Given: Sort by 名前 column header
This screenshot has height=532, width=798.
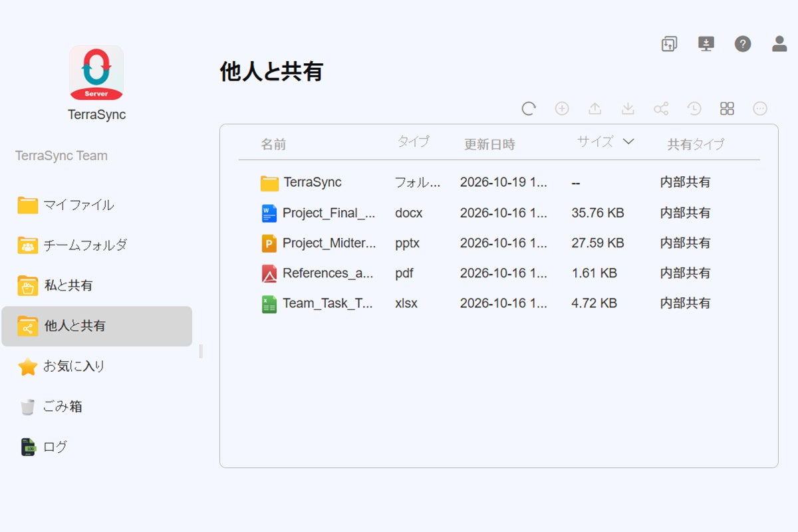Looking at the screenshot, I should 273,144.
